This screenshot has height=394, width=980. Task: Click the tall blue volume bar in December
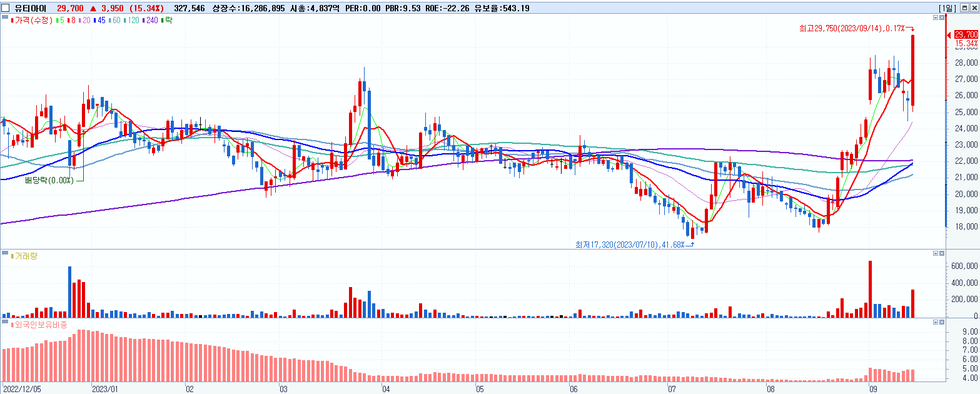(x=69, y=292)
